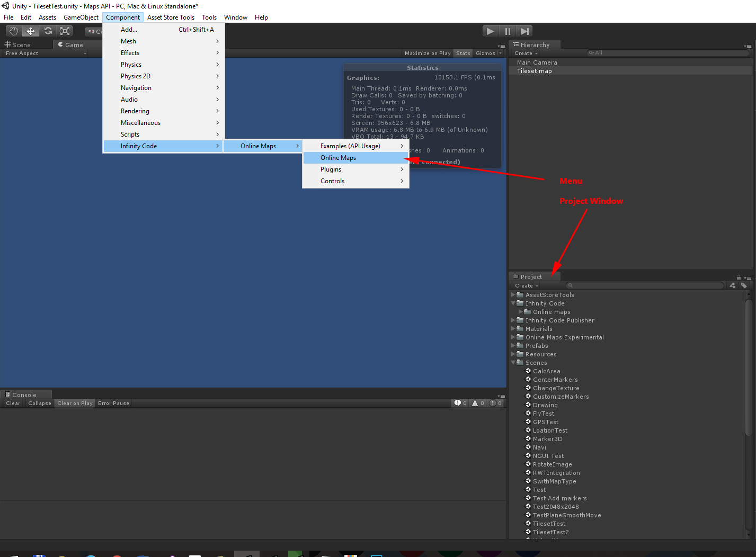Toggle Clear on Play in Console
This screenshot has height=557, width=756.
[x=75, y=403]
